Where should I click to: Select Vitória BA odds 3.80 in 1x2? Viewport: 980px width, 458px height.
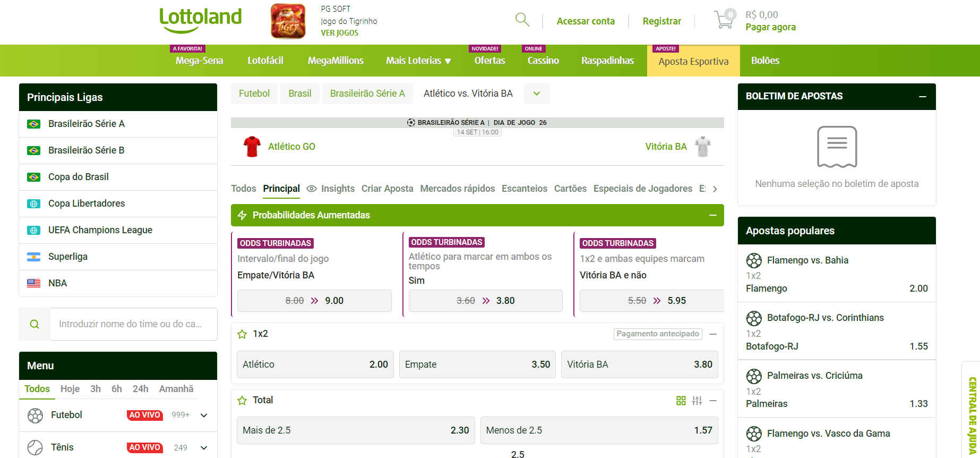(x=640, y=364)
